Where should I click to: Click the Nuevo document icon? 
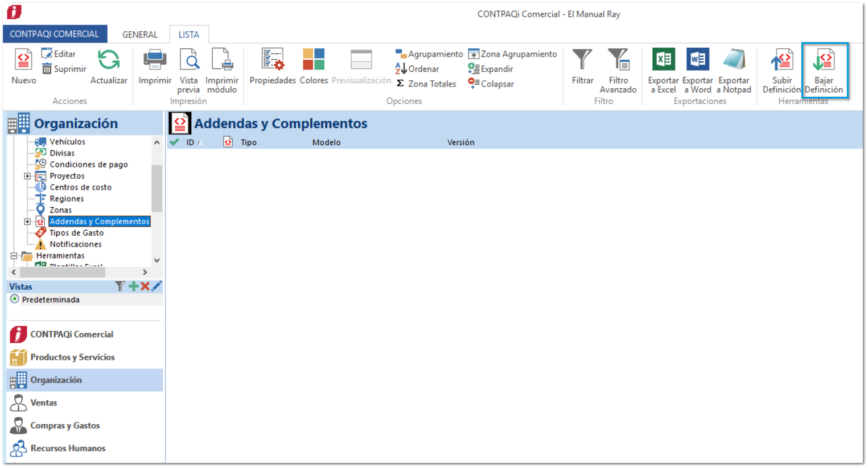[x=23, y=60]
